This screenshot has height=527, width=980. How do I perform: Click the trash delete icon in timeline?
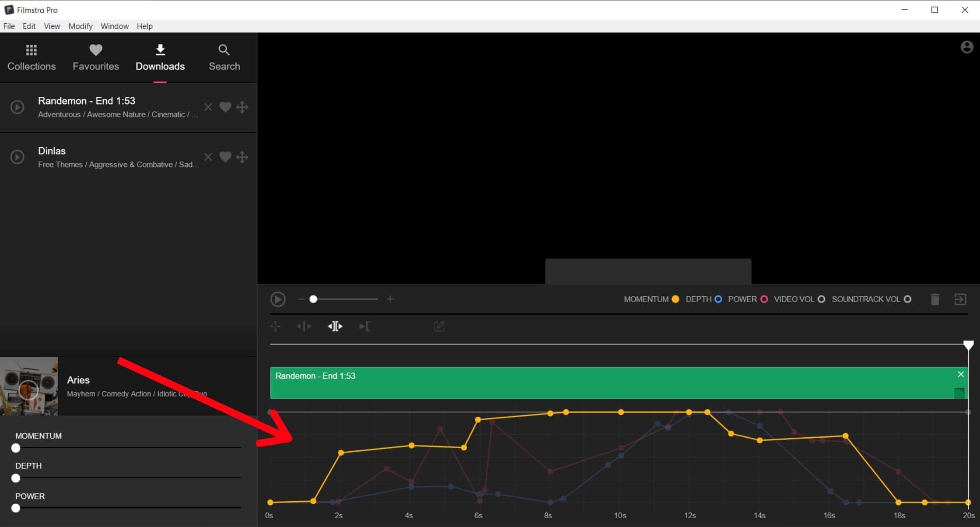934,299
